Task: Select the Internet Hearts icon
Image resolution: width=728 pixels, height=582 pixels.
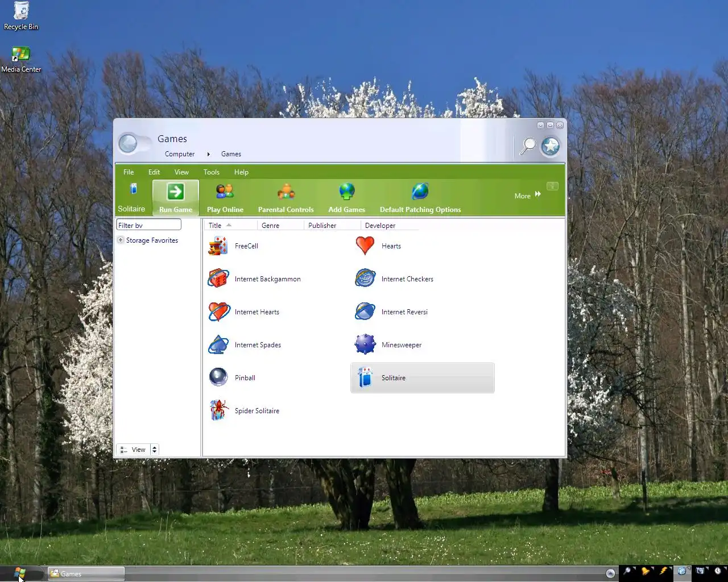Action: tap(218, 311)
